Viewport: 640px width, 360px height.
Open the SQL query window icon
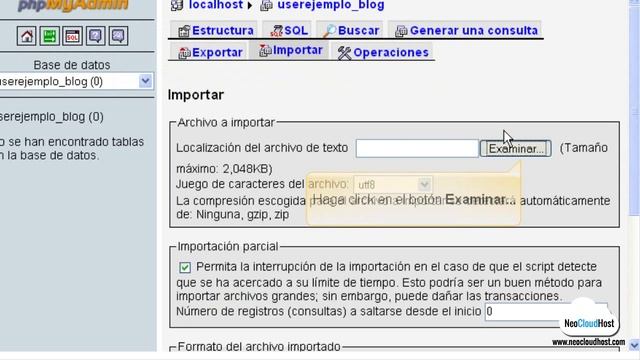pos(72,36)
